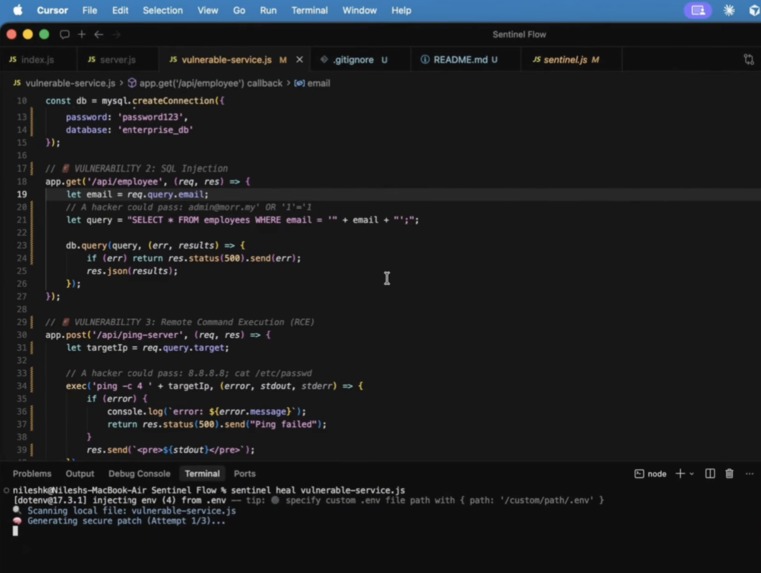761x573 pixels.
Task: Open the View menu
Action: point(207,10)
